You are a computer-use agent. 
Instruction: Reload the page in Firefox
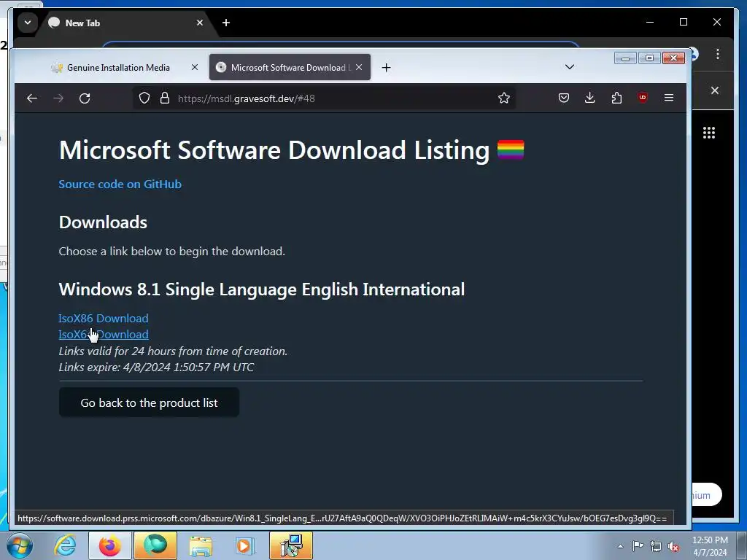(85, 98)
